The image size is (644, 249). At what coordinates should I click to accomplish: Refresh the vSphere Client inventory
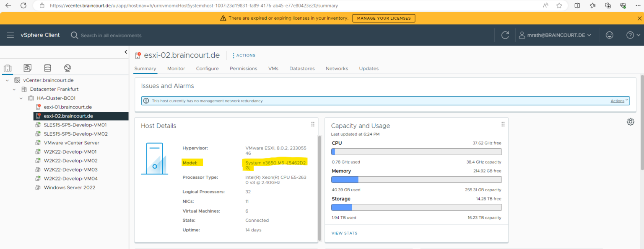(x=505, y=35)
